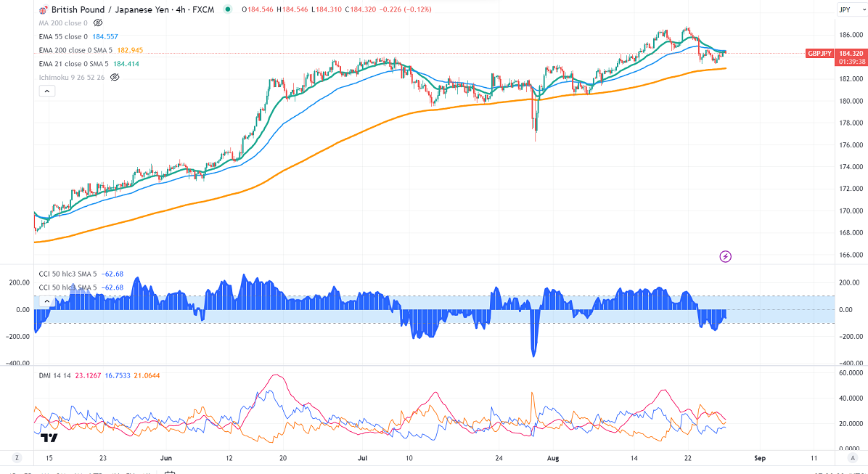
Task: Toggle visibility of MA 200 indicator
Action: [x=98, y=23]
